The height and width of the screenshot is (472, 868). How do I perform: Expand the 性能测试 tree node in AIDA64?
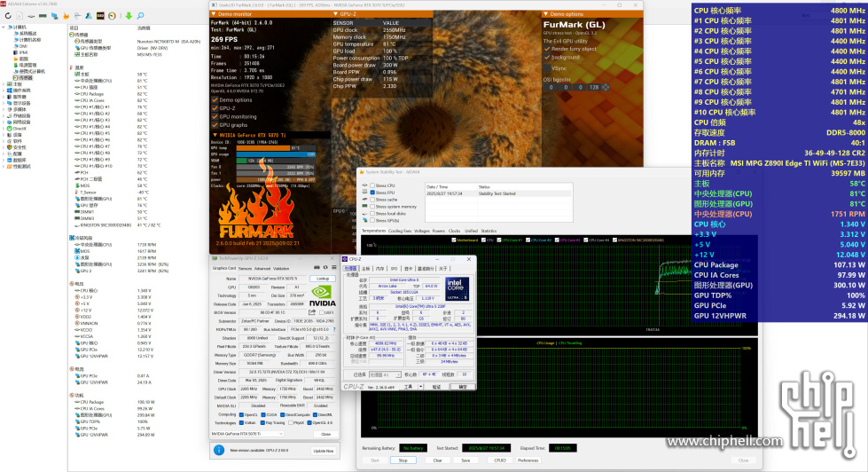(x=4, y=167)
